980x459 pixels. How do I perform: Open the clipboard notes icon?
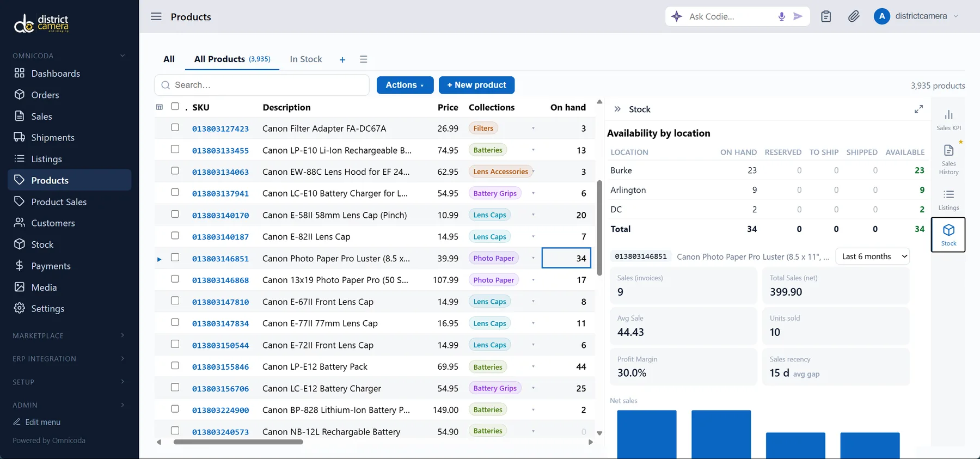826,16
